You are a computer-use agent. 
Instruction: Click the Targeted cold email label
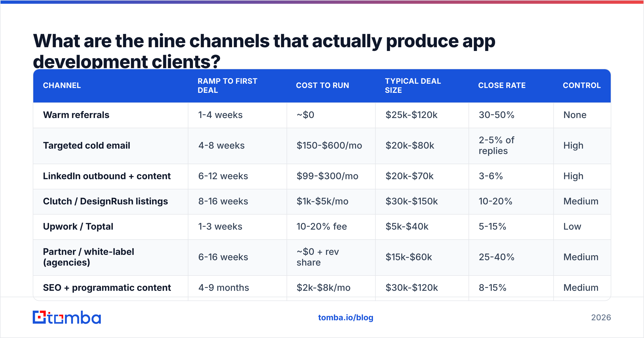tap(86, 145)
